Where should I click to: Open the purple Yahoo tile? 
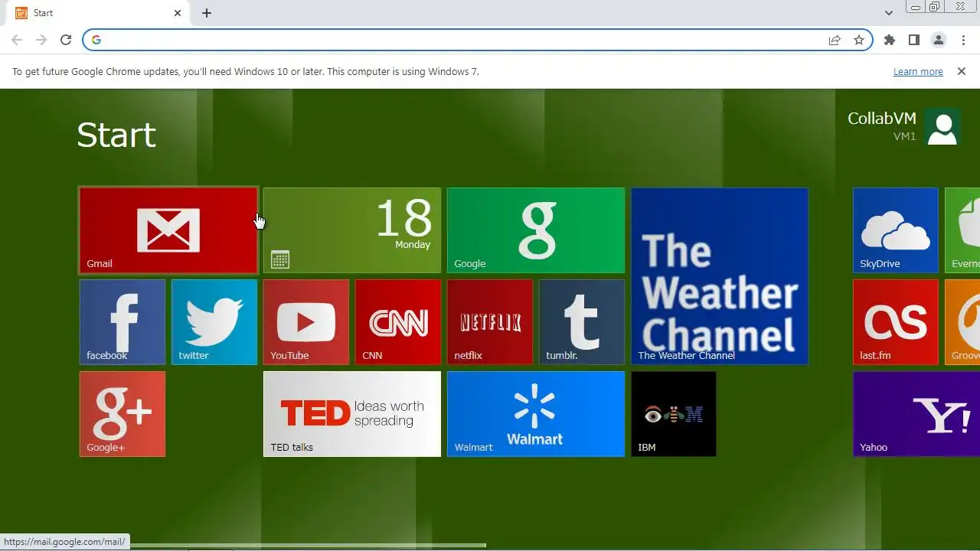(916, 414)
